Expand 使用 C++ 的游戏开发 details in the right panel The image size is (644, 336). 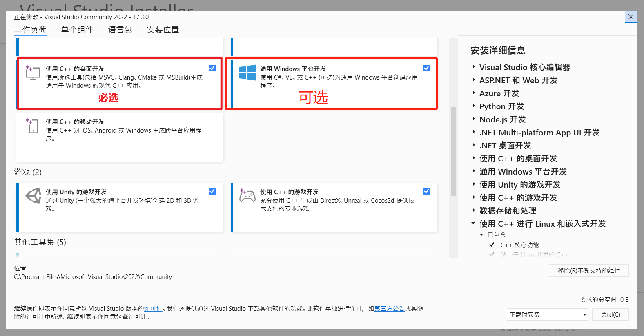click(474, 197)
